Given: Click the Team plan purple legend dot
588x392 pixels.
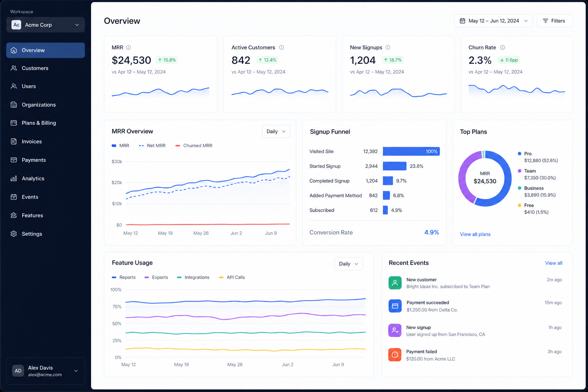Looking at the screenshot, I should [519, 171].
